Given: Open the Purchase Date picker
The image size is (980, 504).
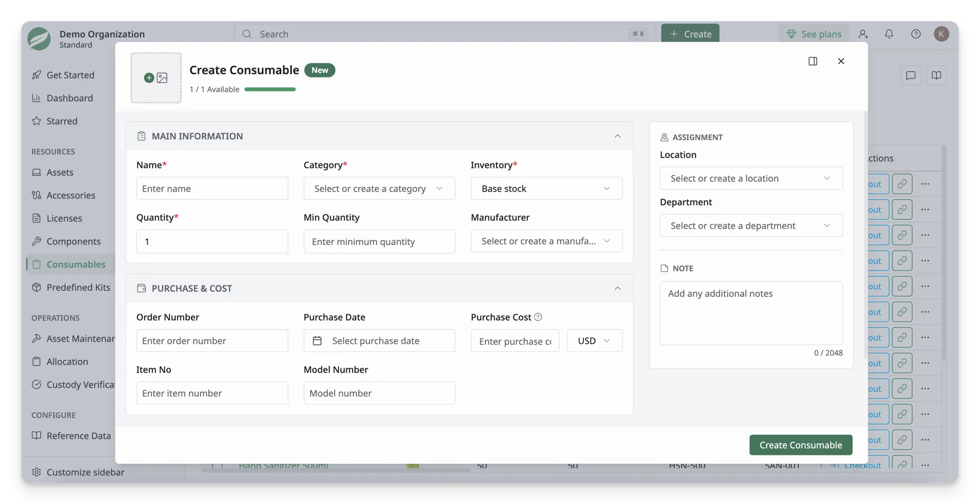Looking at the screenshot, I should pos(379,341).
